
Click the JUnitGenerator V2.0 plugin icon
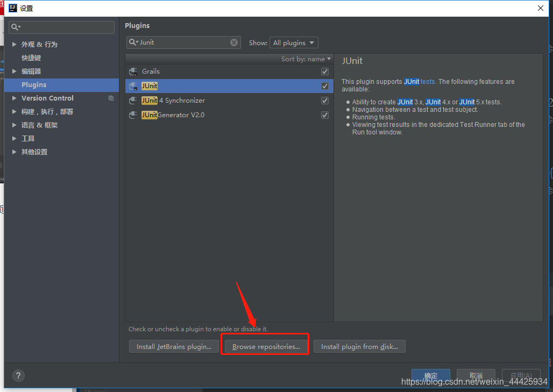click(133, 115)
